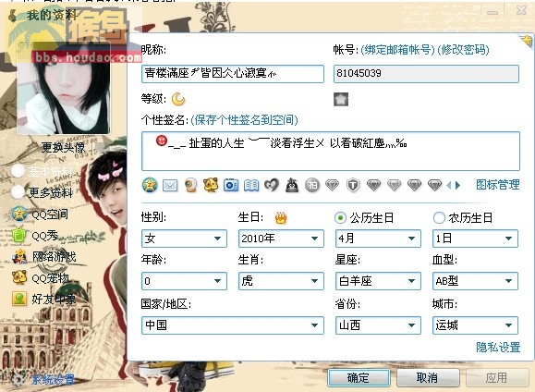Click the T shield icon

(x=353, y=186)
